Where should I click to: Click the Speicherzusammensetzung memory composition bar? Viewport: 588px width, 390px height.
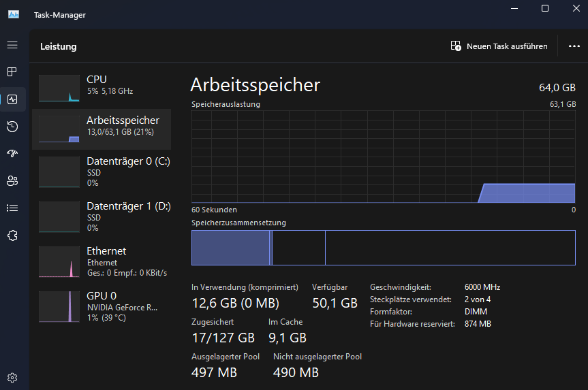384,247
